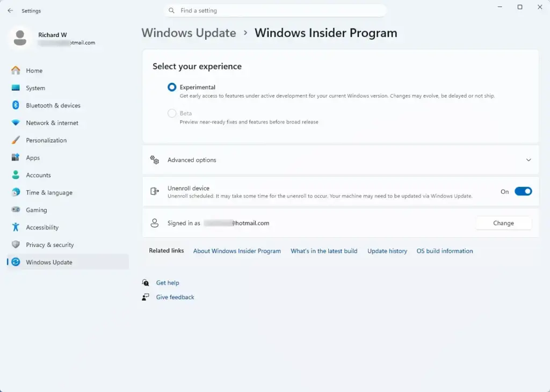Image resolution: width=550 pixels, height=392 pixels.
Task: Open the Home settings page
Action: [x=68, y=70]
